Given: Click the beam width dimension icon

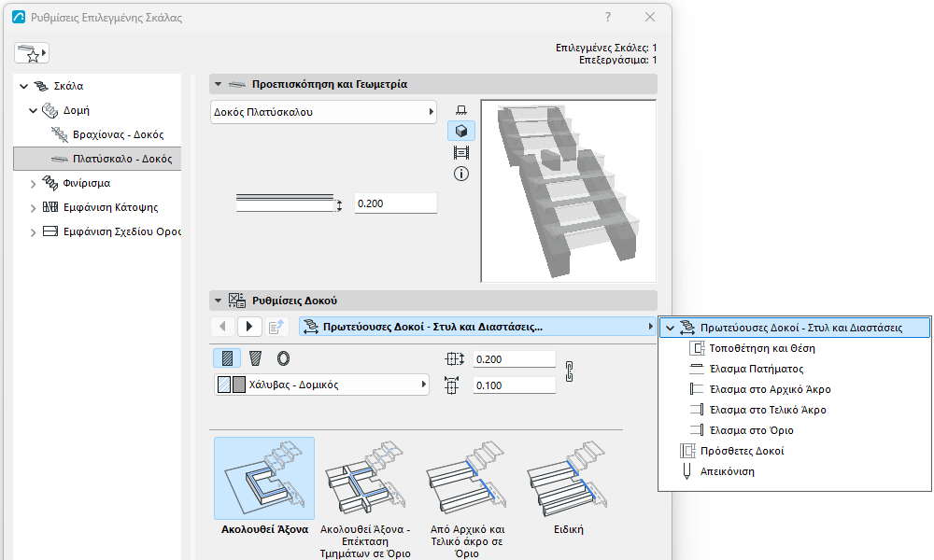Looking at the screenshot, I should 452,385.
